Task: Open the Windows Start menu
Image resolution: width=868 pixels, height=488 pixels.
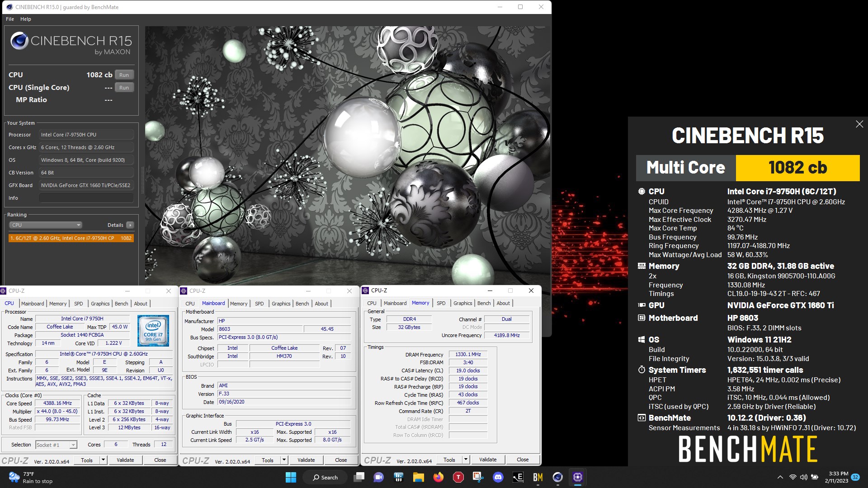Action: (291, 478)
